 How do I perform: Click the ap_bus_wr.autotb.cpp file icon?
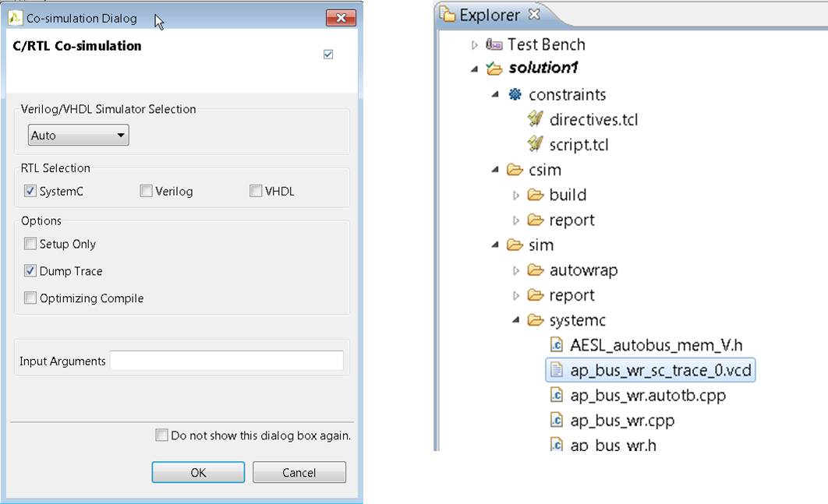click(557, 395)
